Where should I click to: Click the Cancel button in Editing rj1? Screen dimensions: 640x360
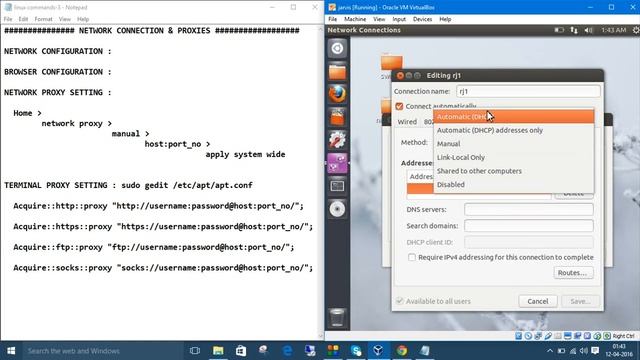pyautogui.click(x=538, y=301)
